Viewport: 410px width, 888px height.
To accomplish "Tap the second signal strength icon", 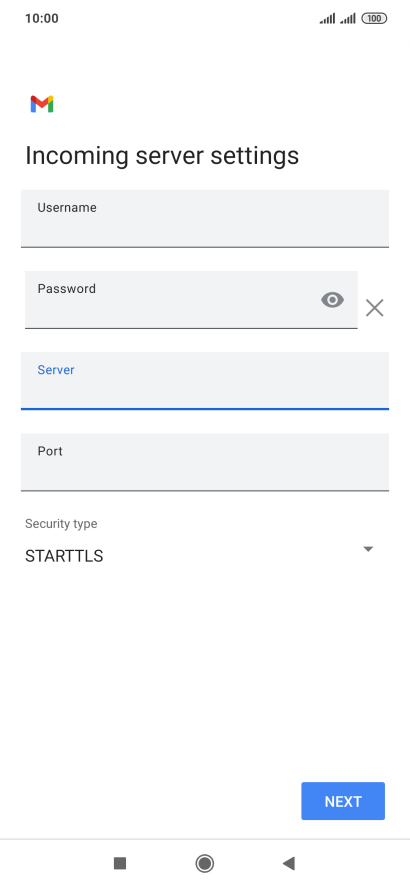I will coord(348,19).
